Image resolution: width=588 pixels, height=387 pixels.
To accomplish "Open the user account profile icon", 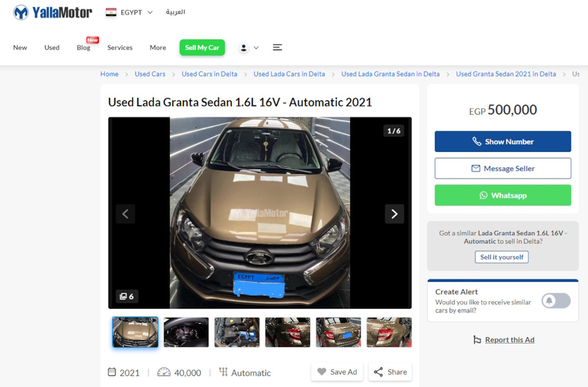I will coord(244,48).
